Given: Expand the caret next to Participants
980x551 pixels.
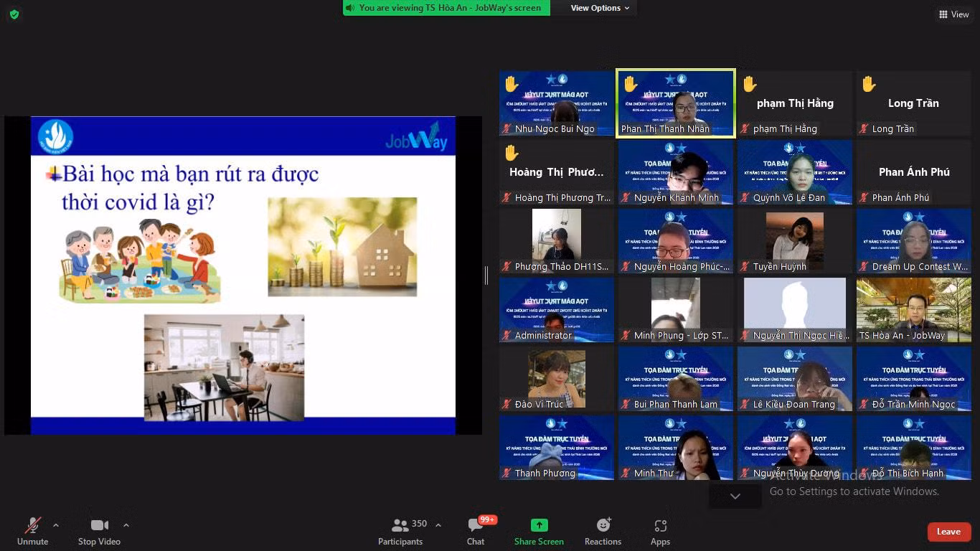Looking at the screenshot, I should (438, 525).
